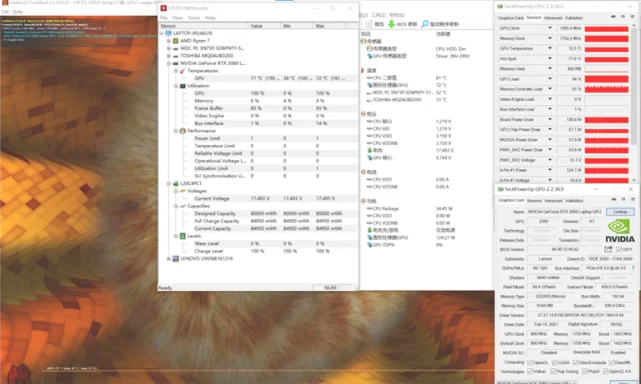Collapse the L20C4PC1 battery tree node

169,184
